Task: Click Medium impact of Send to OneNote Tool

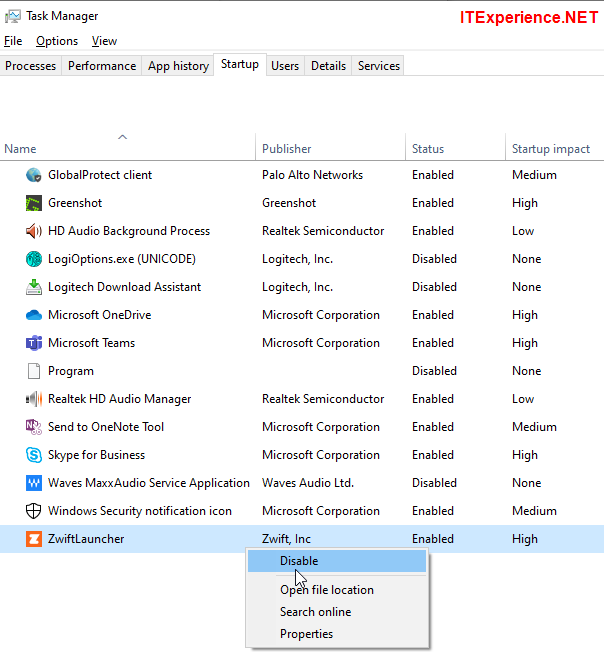Action: tap(534, 427)
